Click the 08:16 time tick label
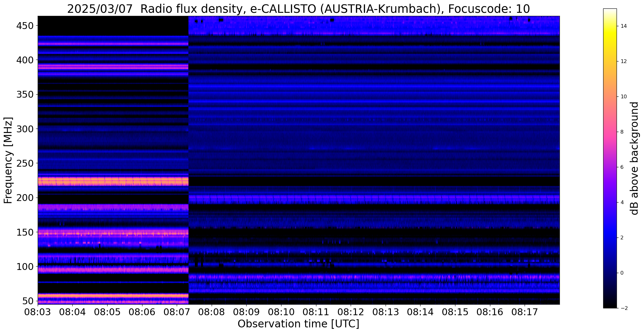The image size is (644, 333). tap(490, 312)
